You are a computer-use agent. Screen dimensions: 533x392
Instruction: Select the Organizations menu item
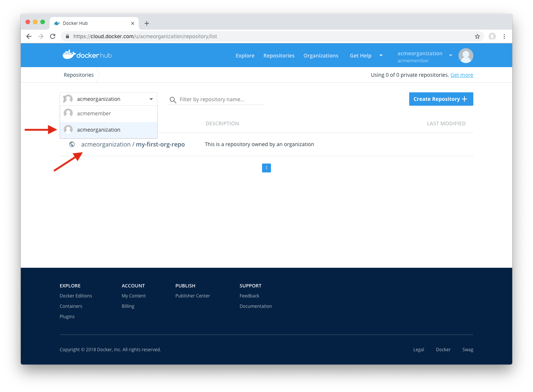coord(321,55)
